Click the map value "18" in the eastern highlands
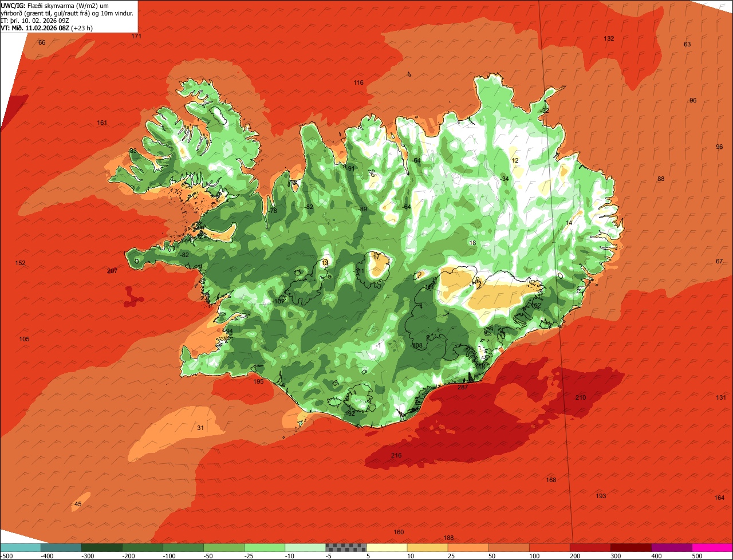Screen dimensions: 733x560 point(472,243)
